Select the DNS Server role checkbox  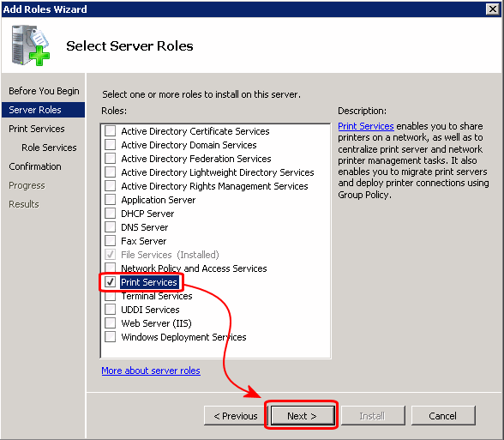[111, 227]
